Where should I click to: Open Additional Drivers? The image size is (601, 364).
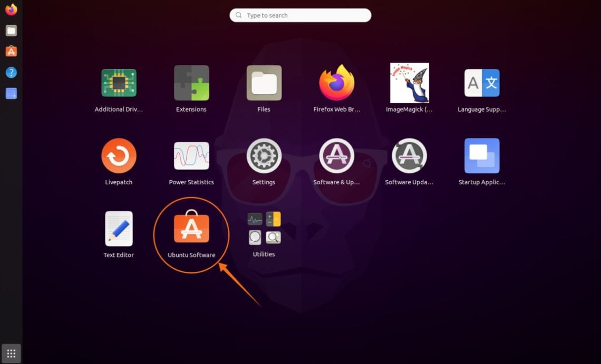[x=119, y=83]
